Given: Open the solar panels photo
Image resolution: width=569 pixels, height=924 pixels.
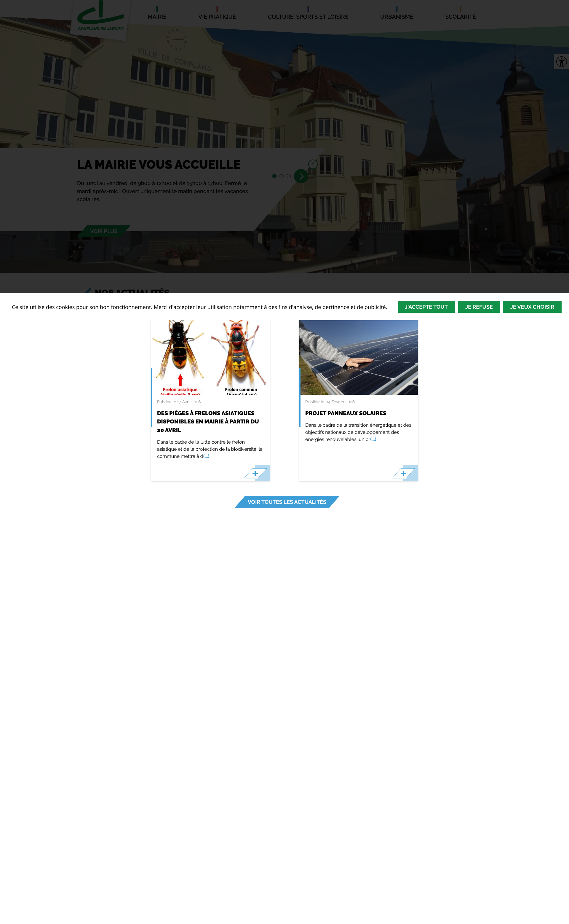Looking at the screenshot, I should pyautogui.click(x=359, y=357).
